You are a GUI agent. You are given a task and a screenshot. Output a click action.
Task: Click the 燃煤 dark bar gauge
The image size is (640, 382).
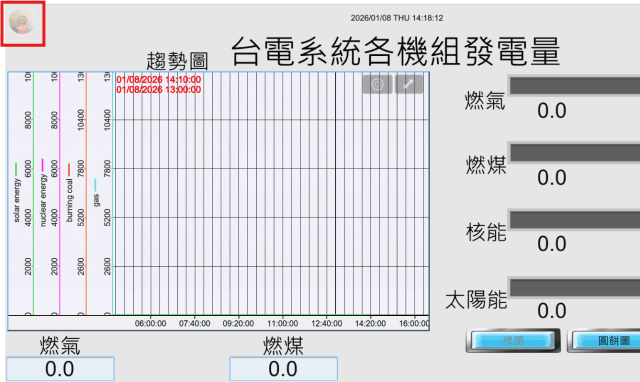[575, 153]
